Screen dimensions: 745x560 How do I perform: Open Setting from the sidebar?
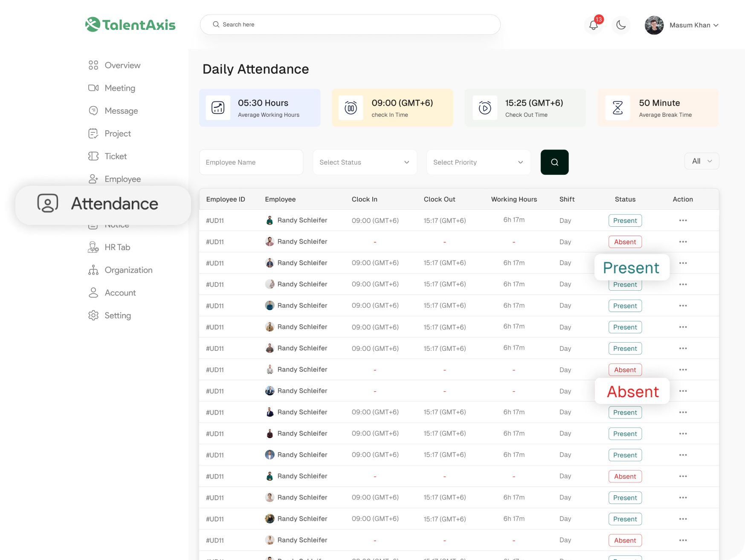click(117, 315)
